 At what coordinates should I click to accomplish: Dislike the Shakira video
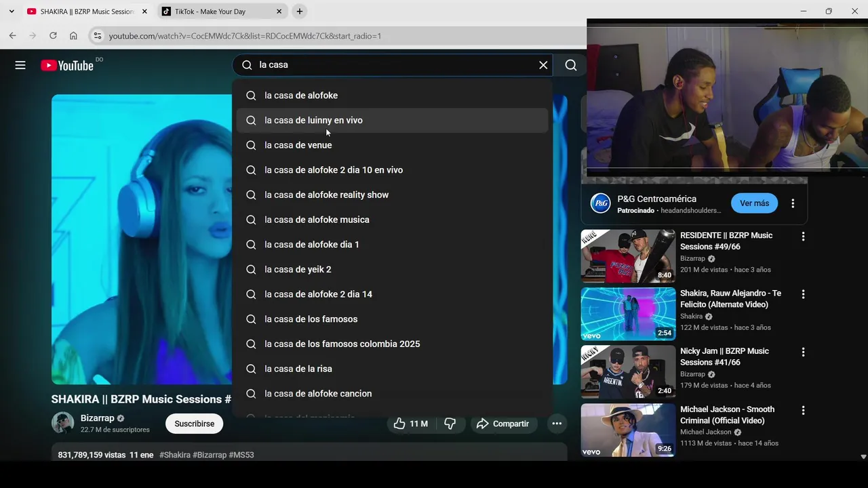click(450, 424)
